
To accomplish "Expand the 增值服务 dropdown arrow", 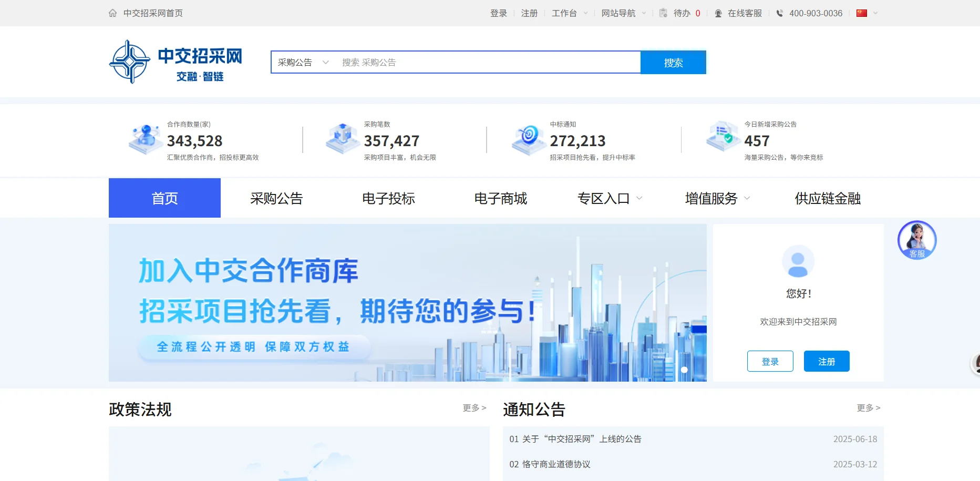I will coord(747,199).
